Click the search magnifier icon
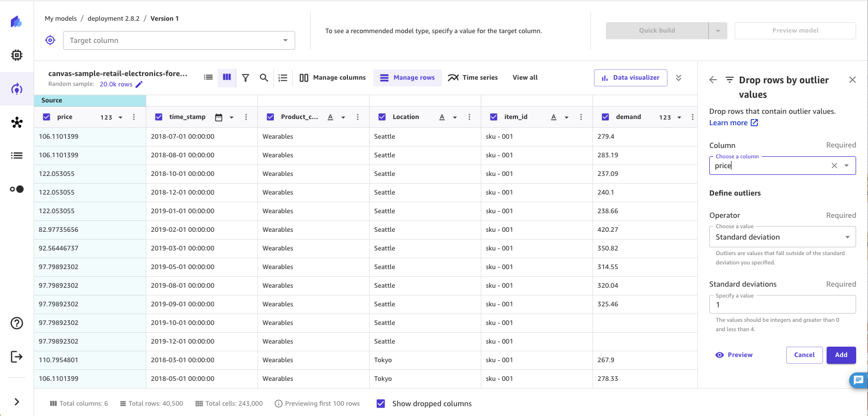868x416 pixels. tap(264, 78)
